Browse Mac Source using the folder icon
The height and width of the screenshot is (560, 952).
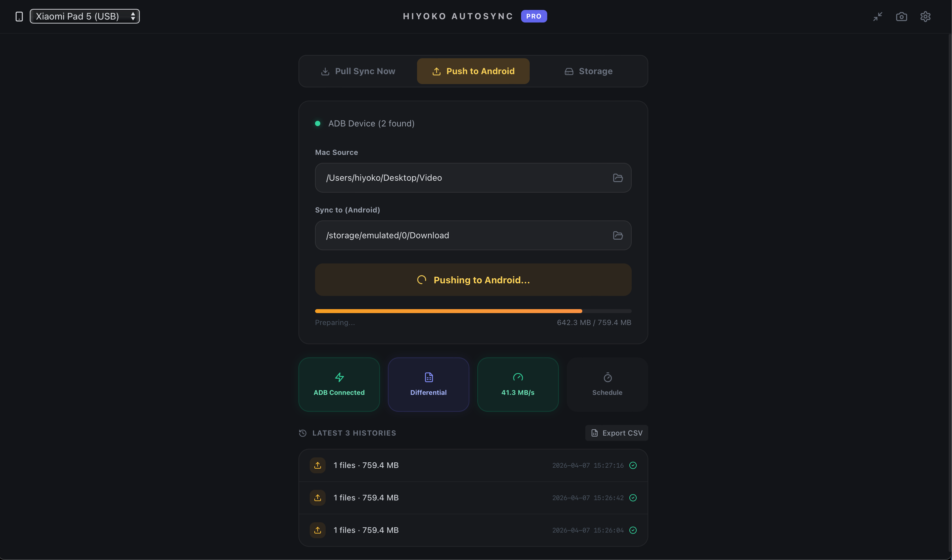[x=618, y=178]
